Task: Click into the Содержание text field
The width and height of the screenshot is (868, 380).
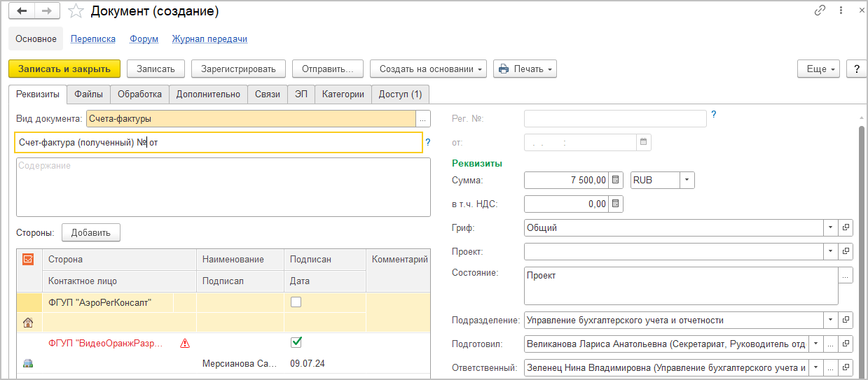Action: tap(222, 187)
